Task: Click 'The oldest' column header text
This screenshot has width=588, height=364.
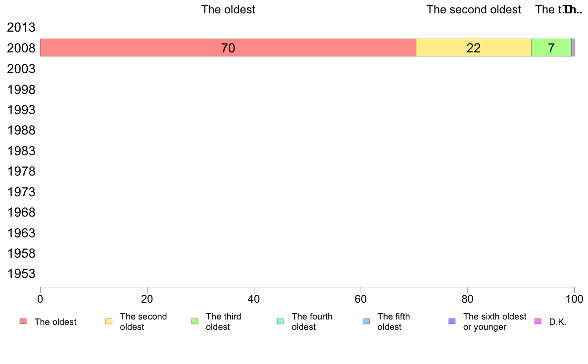Action: (x=228, y=9)
